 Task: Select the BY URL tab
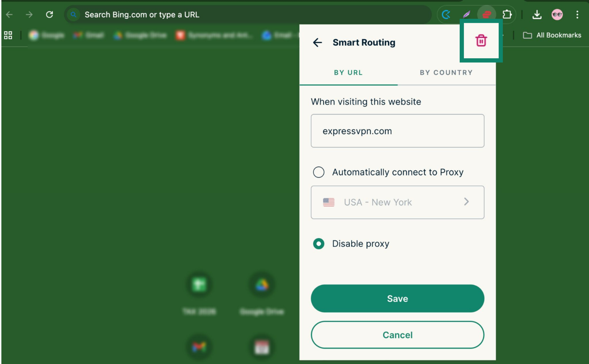(348, 72)
